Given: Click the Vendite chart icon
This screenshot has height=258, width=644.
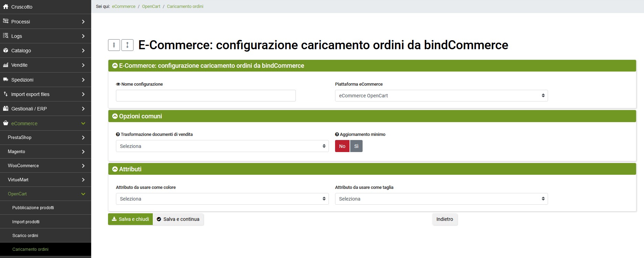Looking at the screenshot, I should 6,65.
